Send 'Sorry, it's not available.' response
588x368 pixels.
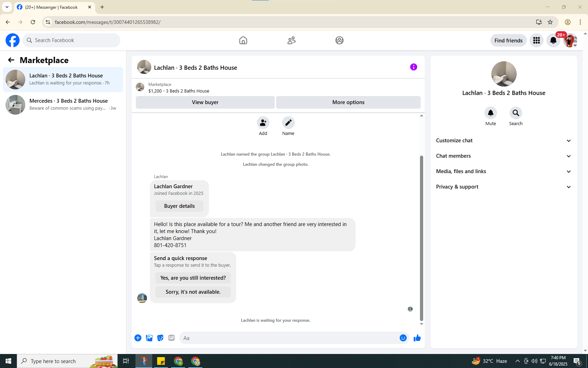[x=193, y=292]
